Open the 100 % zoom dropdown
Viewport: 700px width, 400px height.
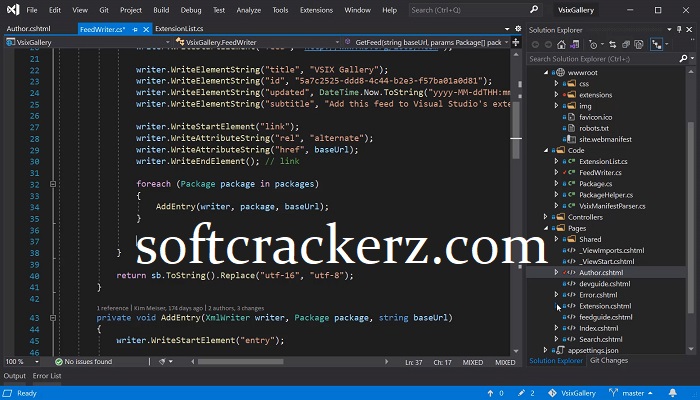click(37, 362)
